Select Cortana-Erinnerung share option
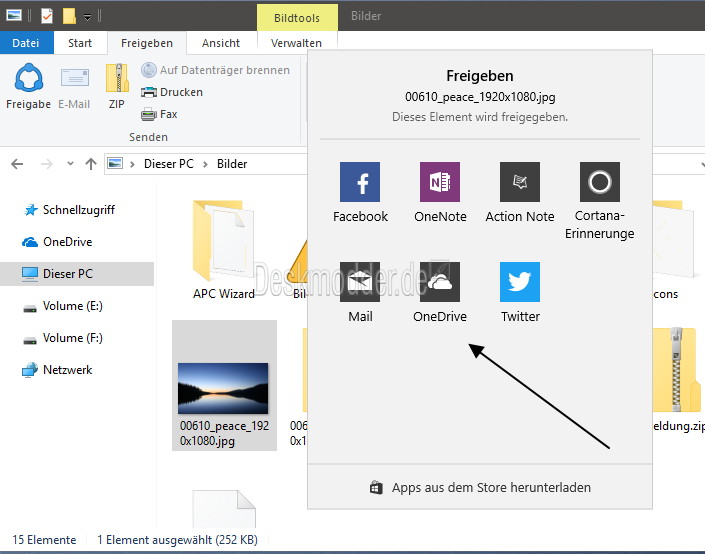The width and height of the screenshot is (705, 554). click(x=599, y=201)
